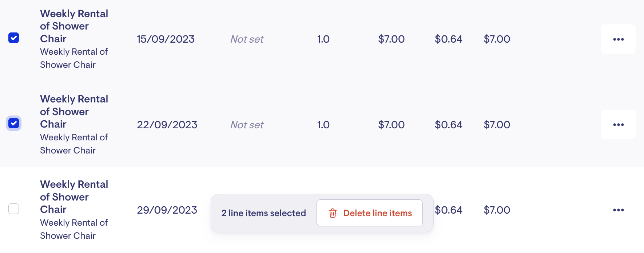Click the 1.0 quantity in 22/09/2023 row
This screenshot has height=253, width=644.
[323, 125]
